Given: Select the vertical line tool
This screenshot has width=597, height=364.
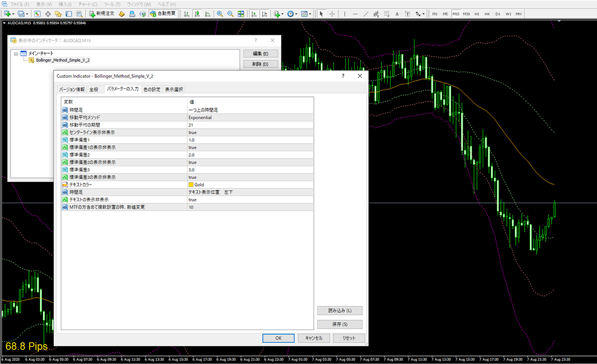Looking at the screenshot, I should [345, 13].
